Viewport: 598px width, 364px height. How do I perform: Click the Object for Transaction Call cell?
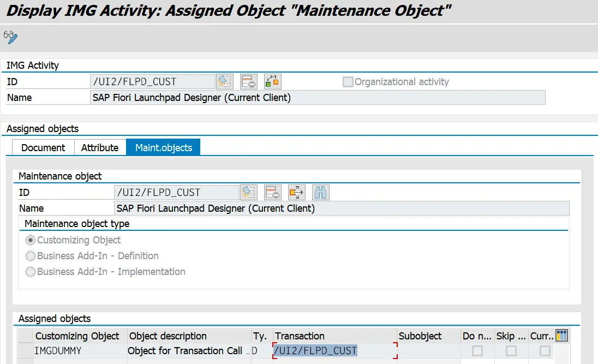pos(189,351)
